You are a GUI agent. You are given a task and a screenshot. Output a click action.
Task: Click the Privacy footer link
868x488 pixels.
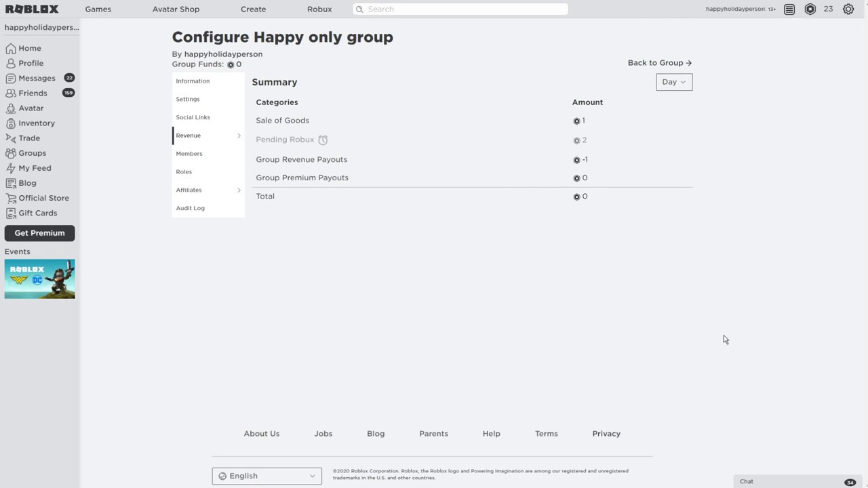click(x=606, y=434)
